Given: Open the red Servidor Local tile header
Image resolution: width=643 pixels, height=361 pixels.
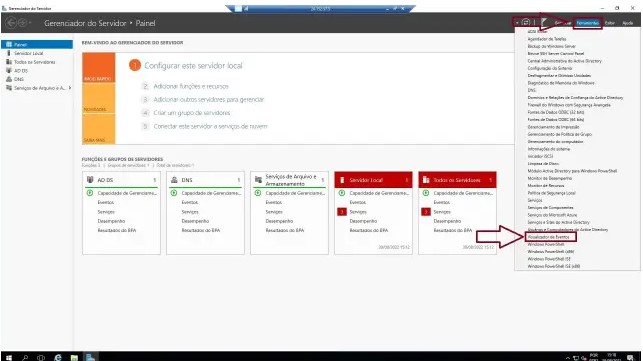Looking at the screenshot, I should 373,180.
